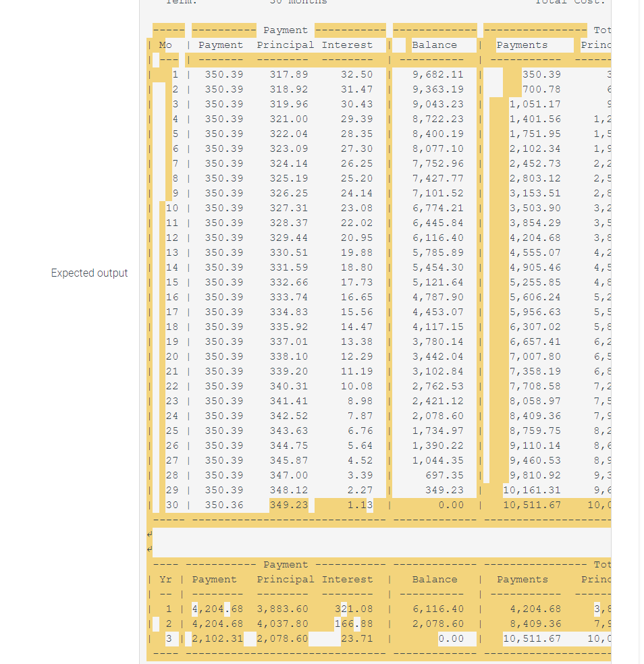Click the "Expected output" label
The height and width of the screenshot is (664, 644).
89,273
